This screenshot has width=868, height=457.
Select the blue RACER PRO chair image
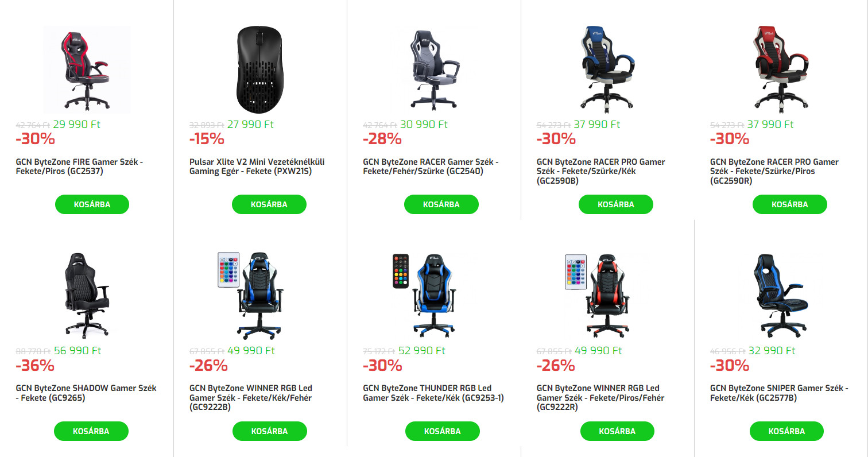coord(607,69)
